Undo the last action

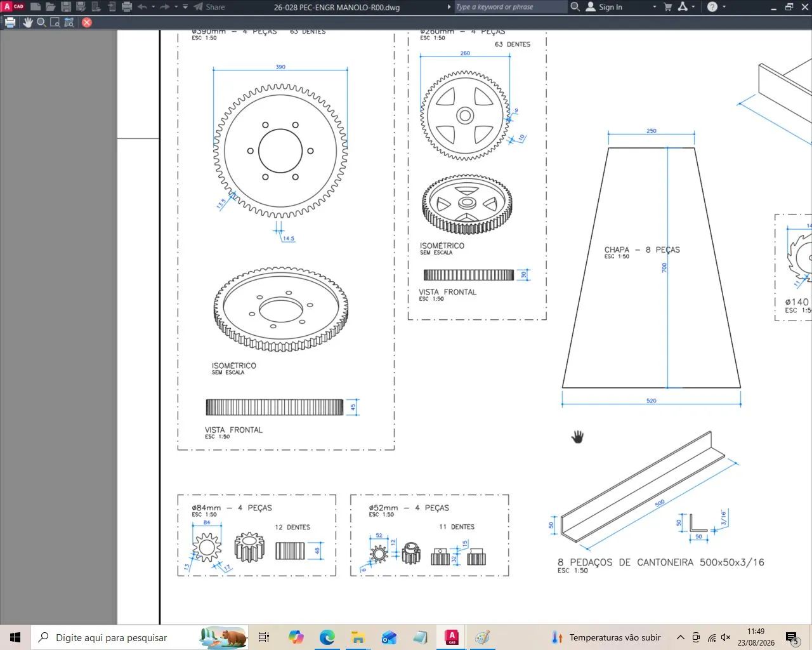142,7
